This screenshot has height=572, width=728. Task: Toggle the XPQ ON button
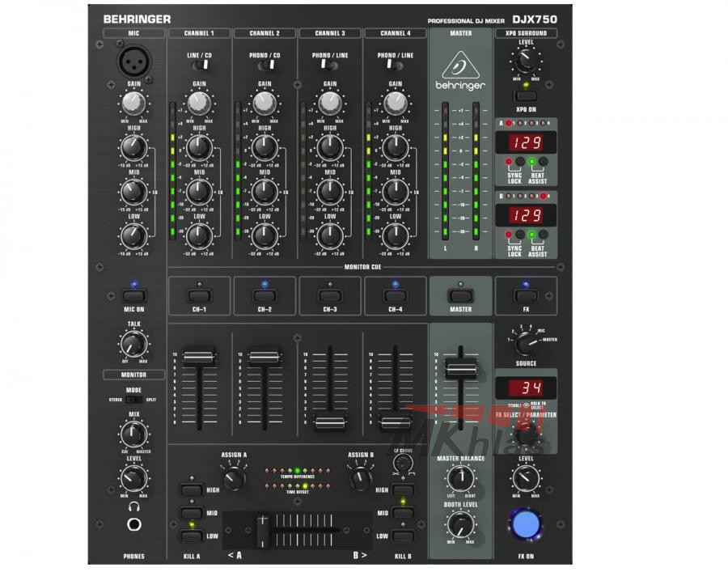pyautogui.click(x=526, y=96)
